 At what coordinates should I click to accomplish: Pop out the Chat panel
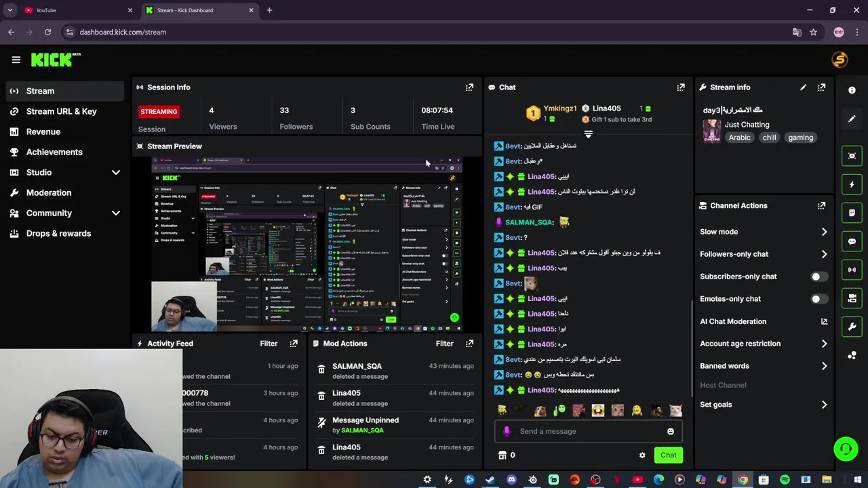pos(681,87)
